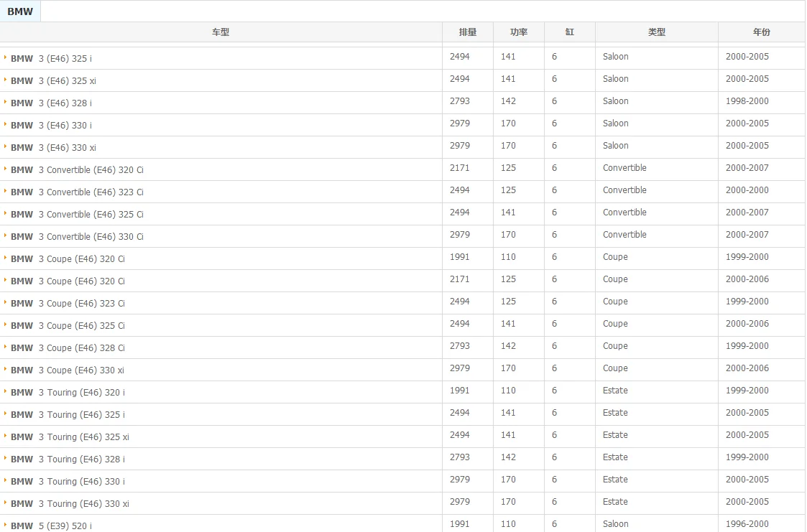Screen dimensions: 807x532
Task: Click arrow icon beside 3 Coupe (E46) 328 Ci
Action: click(5, 347)
